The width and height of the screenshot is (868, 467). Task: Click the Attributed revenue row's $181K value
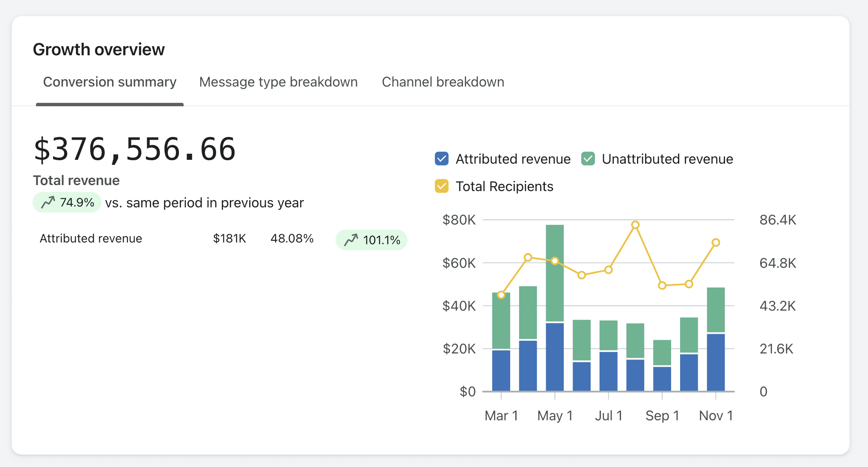(229, 239)
